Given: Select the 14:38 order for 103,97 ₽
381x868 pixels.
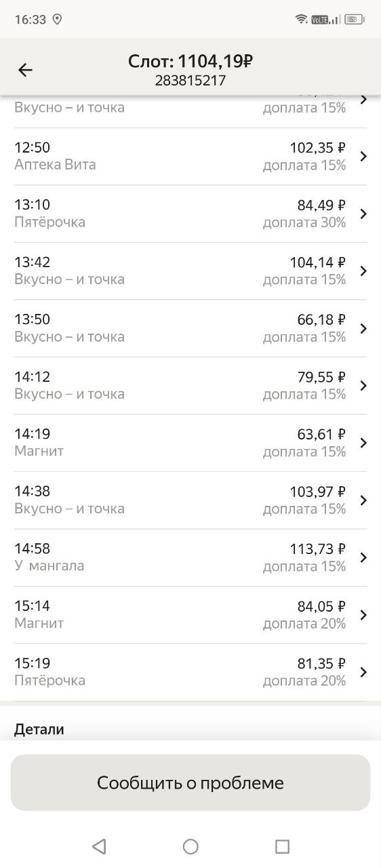Looking at the screenshot, I should 190,500.
